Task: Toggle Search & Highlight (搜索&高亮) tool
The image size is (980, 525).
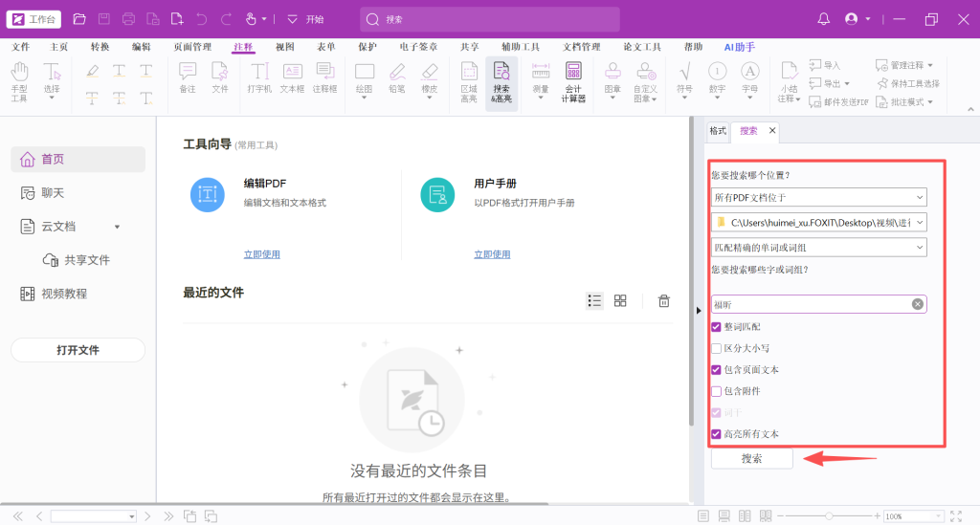Action: pyautogui.click(x=501, y=82)
